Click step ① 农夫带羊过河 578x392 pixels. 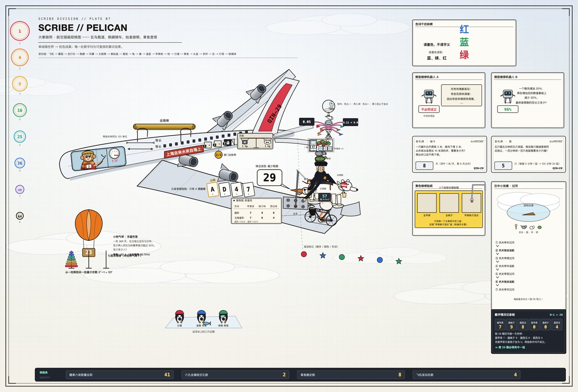pyautogui.click(x=505, y=243)
